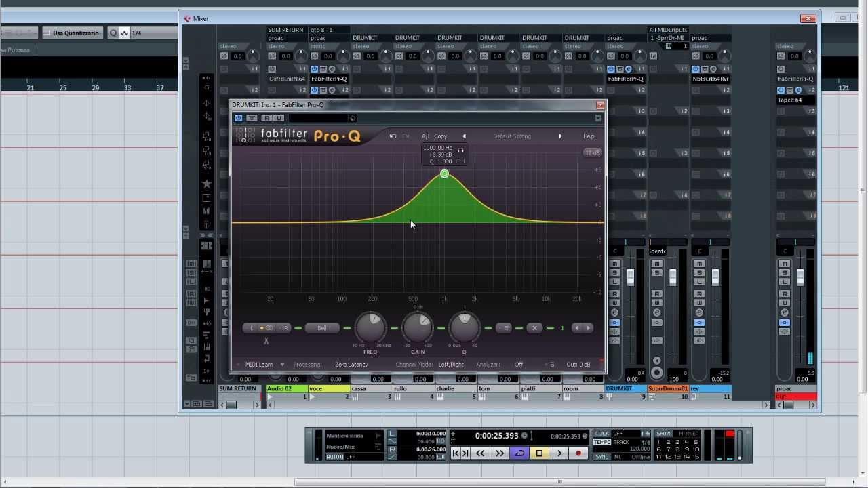
Task: Click the transport Play button
Action: [559, 453]
